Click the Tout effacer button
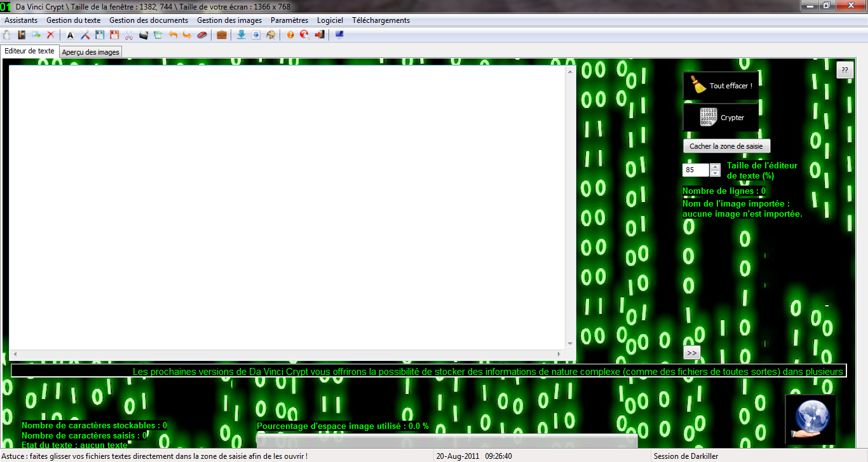 pyautogui.click(x=721, y=86)
